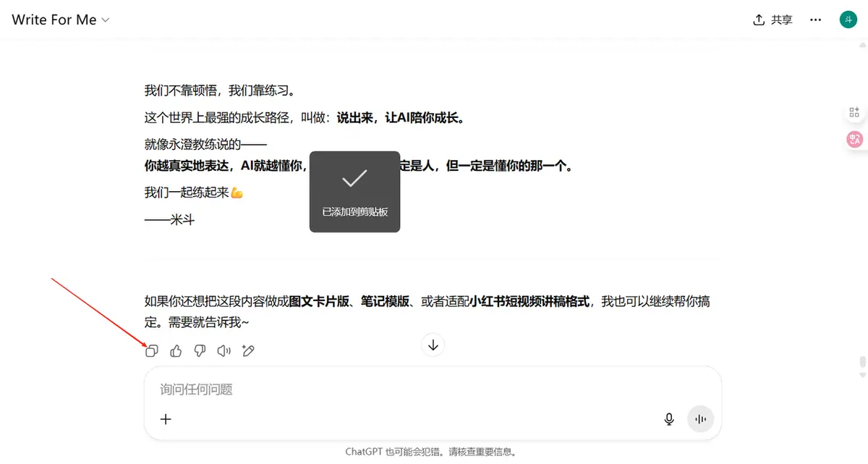This screenshot has height=464, width=868.
Task: Click the line 我们一起练起来
Action: pos(194,192)
